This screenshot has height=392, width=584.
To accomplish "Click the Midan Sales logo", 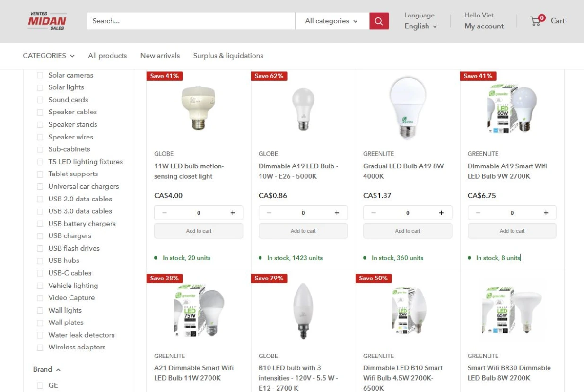I will coord(47,21).
